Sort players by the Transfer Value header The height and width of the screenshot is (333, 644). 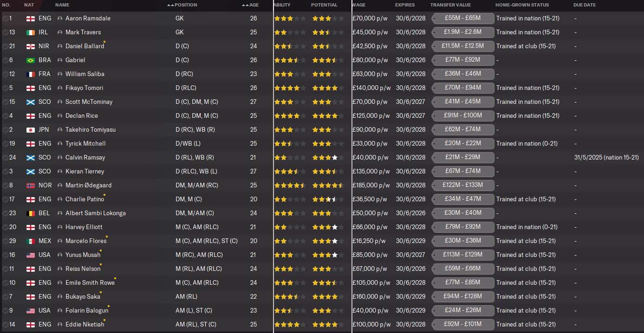450,5
